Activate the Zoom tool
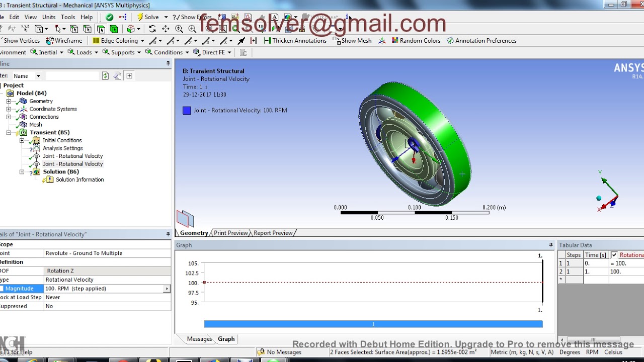Screen dimensions: 644x362 [x=179, y=29]
